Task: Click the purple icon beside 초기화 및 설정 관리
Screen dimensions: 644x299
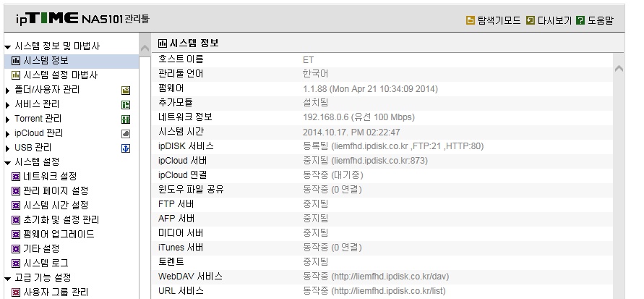Action: tap(16, 220)
